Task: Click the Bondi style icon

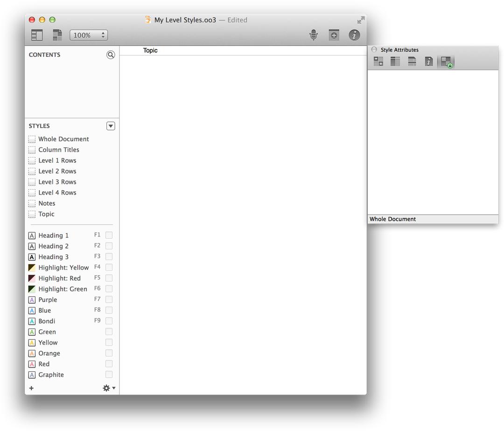Action: click(x=32, y=321)
